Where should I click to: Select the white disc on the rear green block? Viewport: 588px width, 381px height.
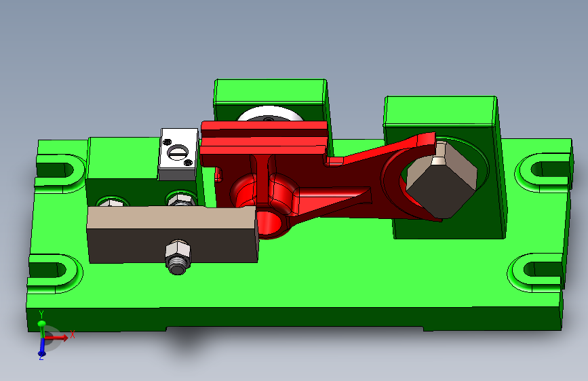(x=270, y=115)
